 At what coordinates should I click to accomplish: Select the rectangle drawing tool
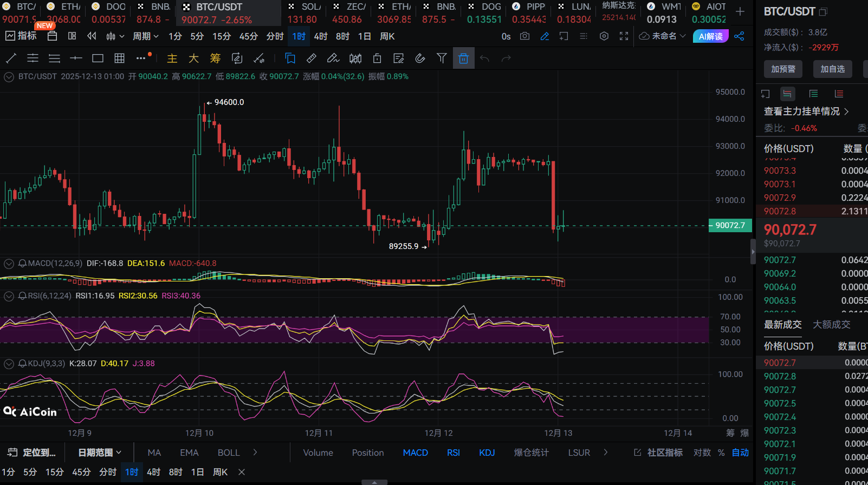coord(98,58)
